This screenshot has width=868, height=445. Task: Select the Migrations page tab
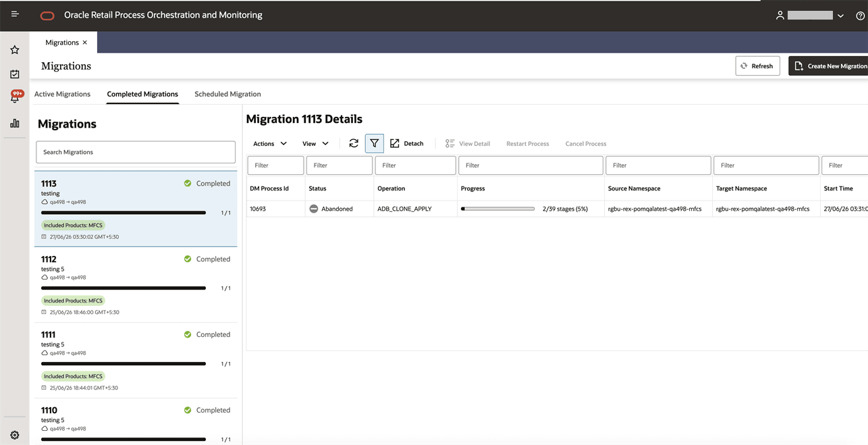tap(62, 43)
